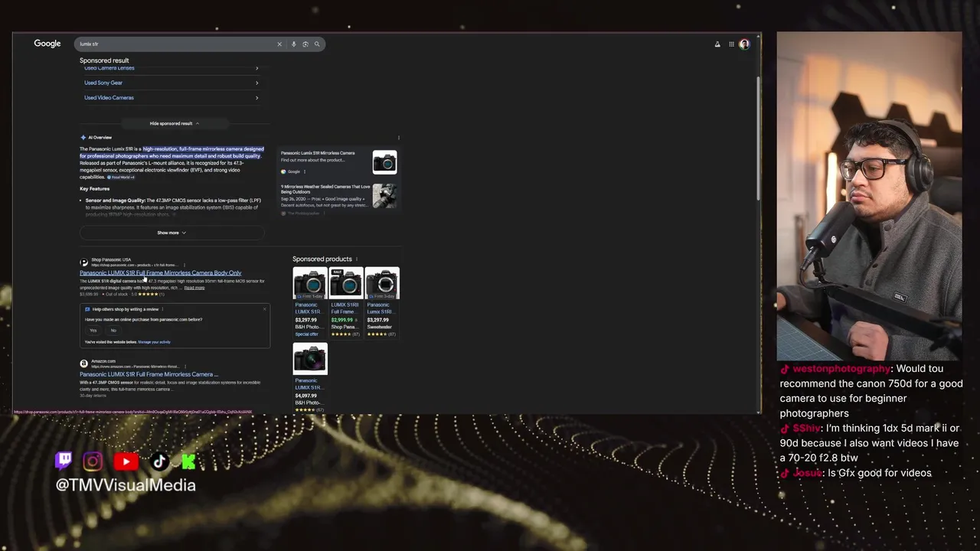The image size is (980, 551).
Task: Open Sponsored products info menu
Action: pyautogui.click(x=356, y=259)
